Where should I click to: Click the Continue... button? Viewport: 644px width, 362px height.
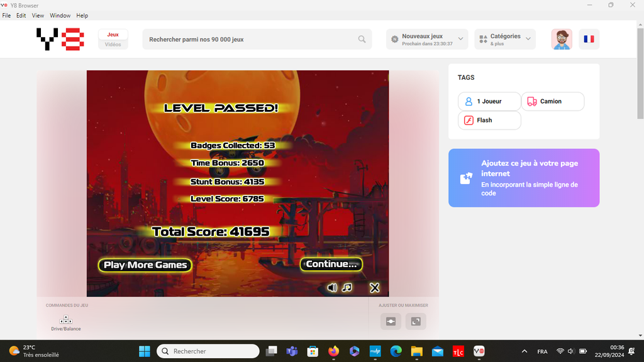pos(331,265)
